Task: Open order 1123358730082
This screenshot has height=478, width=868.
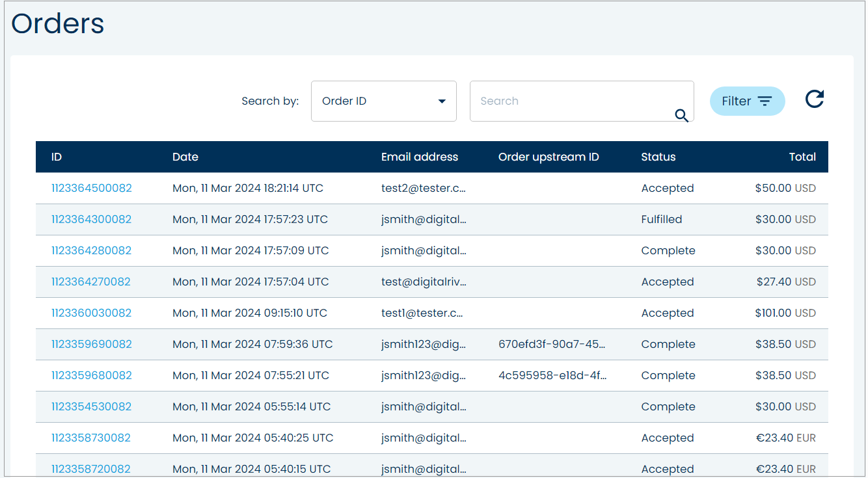Action: click(91, 438)
